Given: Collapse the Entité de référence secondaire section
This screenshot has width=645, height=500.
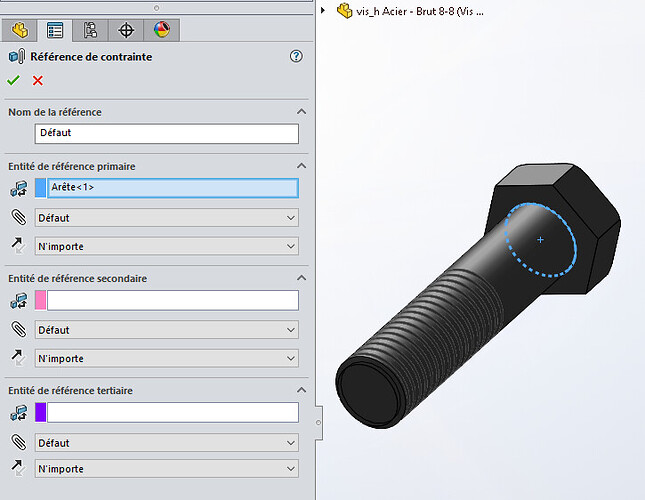Looking at the screenshot, I should coord(300,278).
